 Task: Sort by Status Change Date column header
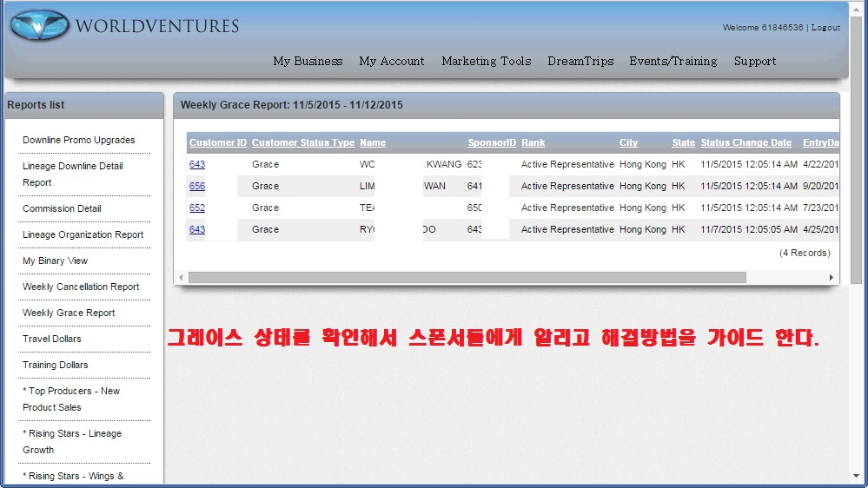pos(745,142)
